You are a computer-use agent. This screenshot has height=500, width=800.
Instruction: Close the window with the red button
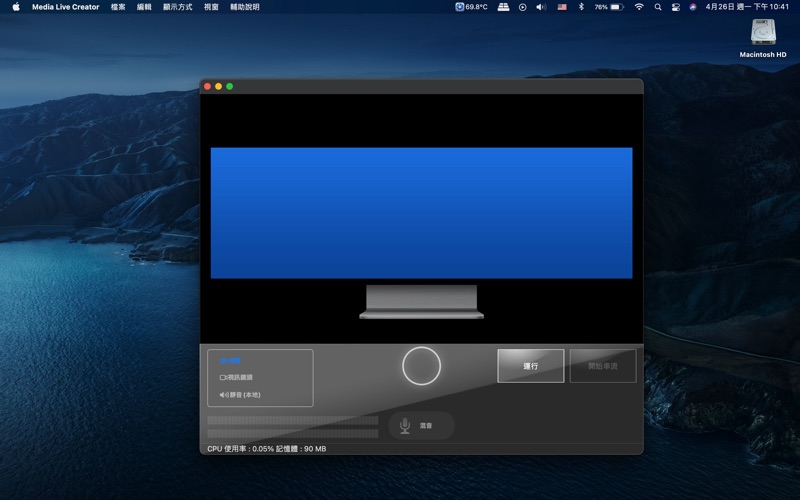[208, 86]
